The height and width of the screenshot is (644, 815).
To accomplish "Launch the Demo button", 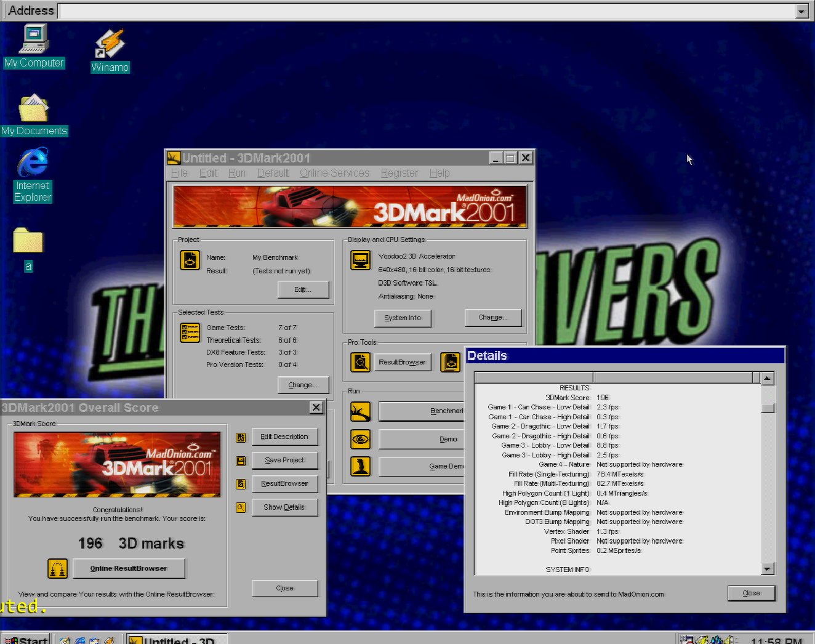I will 422,439.
